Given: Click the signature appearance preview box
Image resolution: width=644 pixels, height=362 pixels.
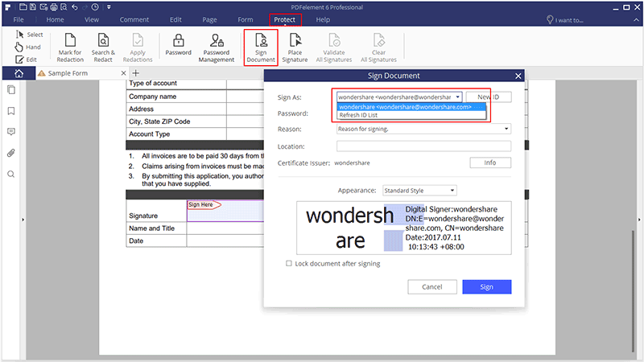Looking at the screenshot, I should (x=404, y=228).
